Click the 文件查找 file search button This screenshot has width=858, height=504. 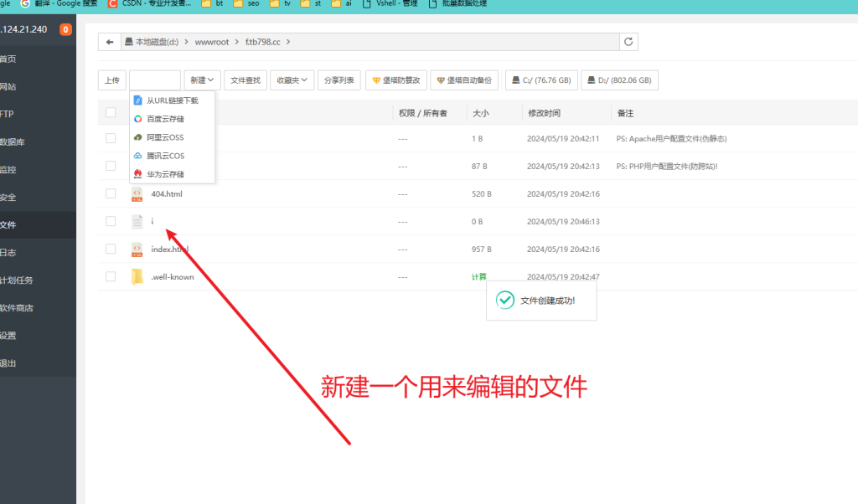click(246, 80)
